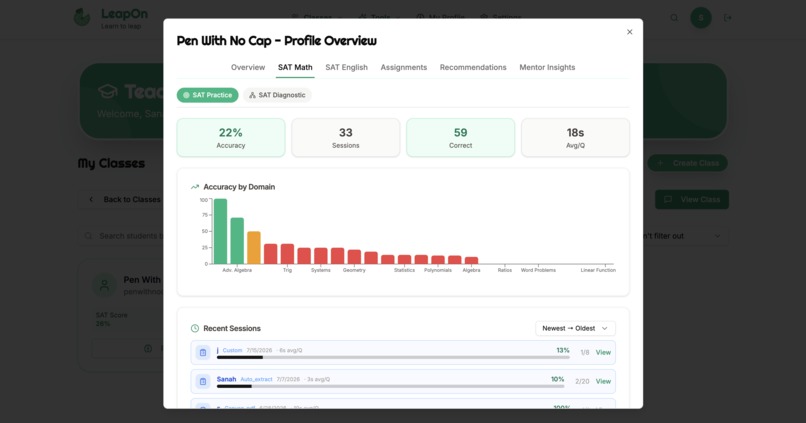Open the Recommendations tab

tap(473, 67)
